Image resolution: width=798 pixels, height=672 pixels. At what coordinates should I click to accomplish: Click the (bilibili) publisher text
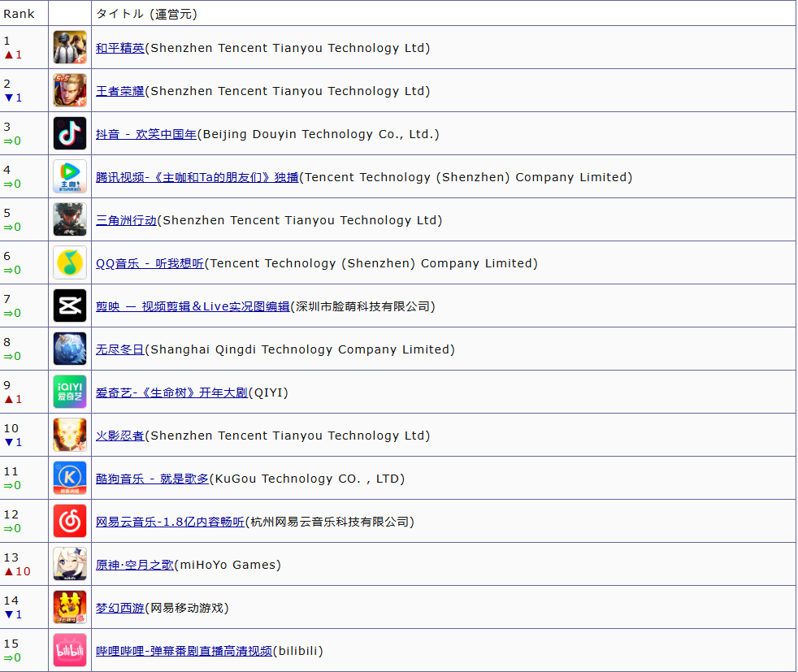(x=298, y=651)
